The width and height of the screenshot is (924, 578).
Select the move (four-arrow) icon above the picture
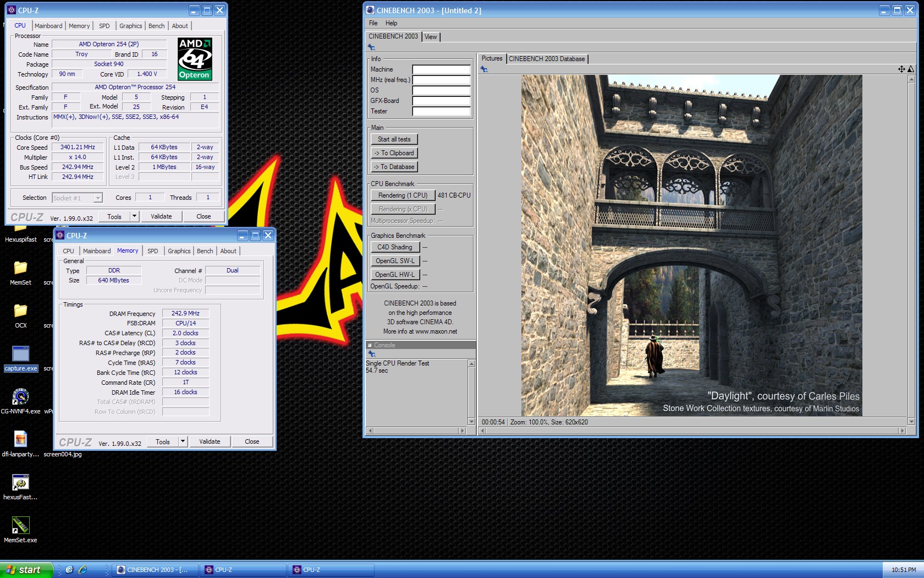[x=901, y=69]
